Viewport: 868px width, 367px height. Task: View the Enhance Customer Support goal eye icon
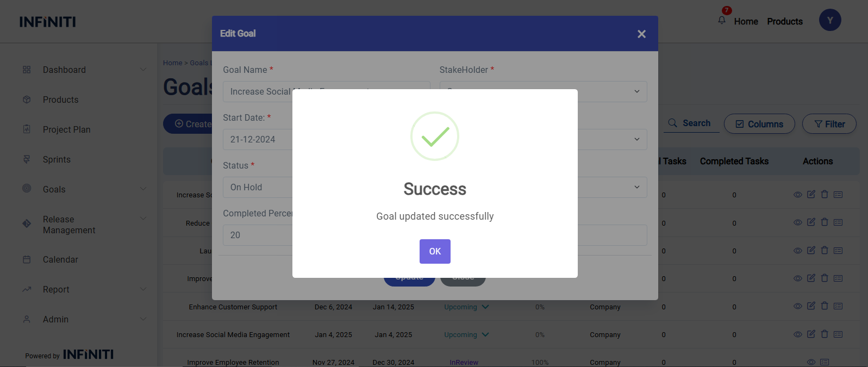click(x=797, y=306)
